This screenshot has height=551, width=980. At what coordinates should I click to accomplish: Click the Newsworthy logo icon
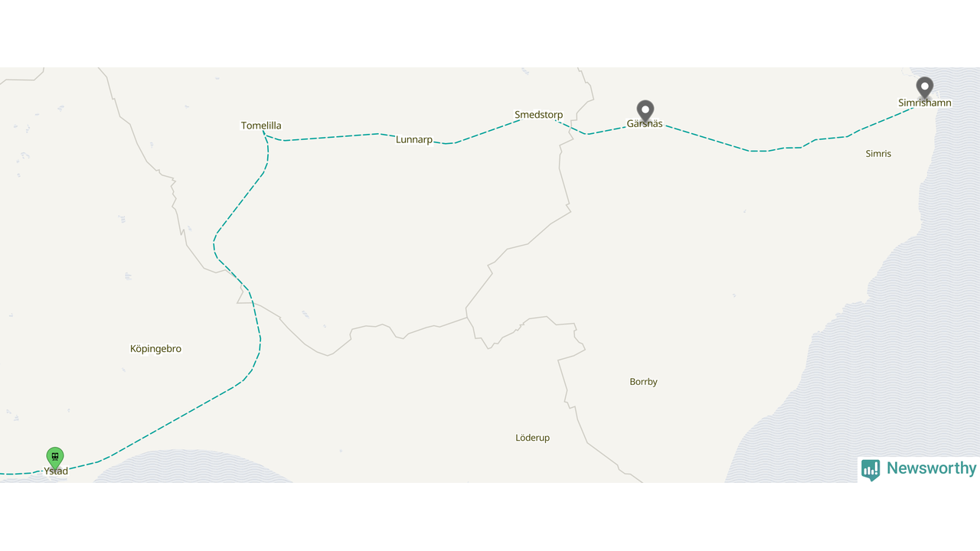coord(871,469)
